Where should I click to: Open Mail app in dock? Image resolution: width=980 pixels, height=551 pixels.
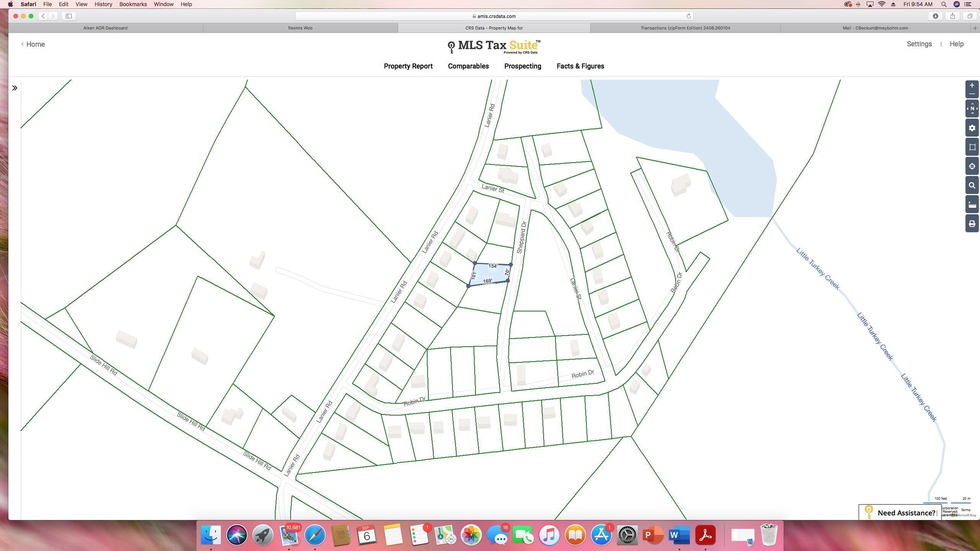(289, 535)
